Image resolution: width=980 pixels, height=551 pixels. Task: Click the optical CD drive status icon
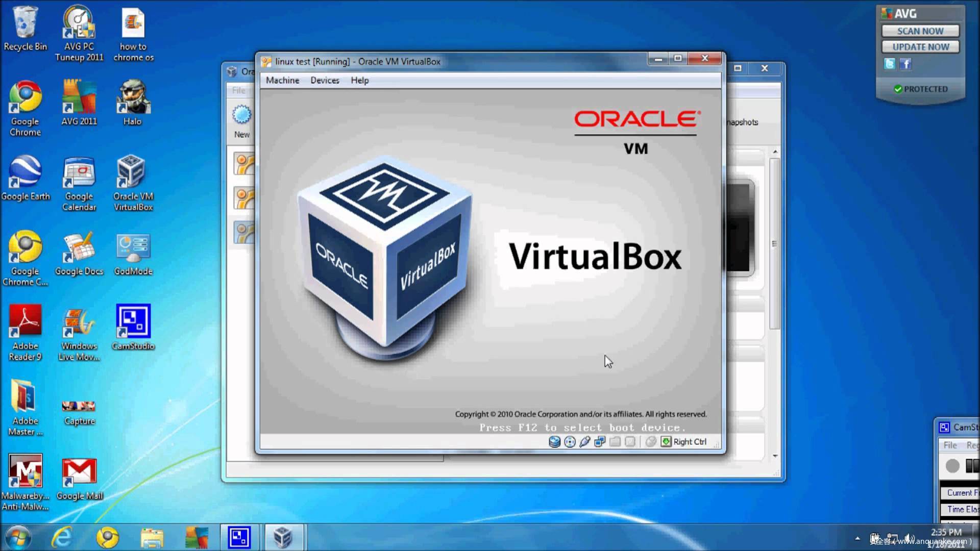tap(570, 442)
